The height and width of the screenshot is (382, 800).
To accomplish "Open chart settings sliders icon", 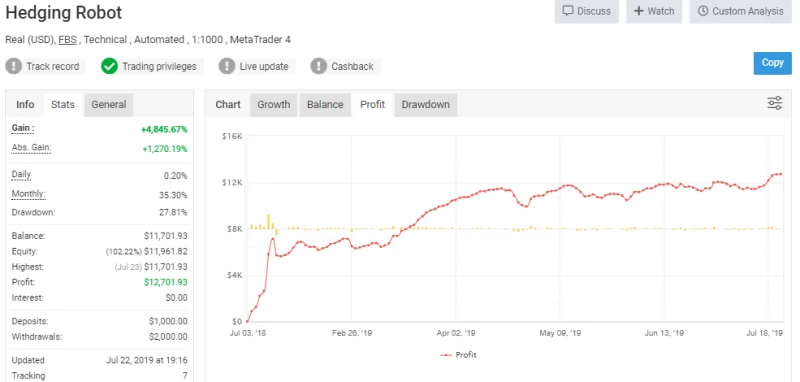I will coord(774,103).
